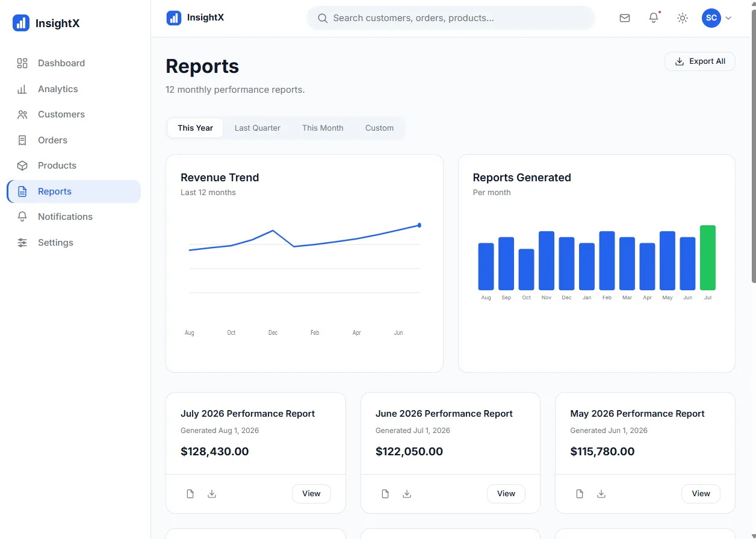
Task: Click the sidebar Notifications bell icon
Action: tap(22, 217)
